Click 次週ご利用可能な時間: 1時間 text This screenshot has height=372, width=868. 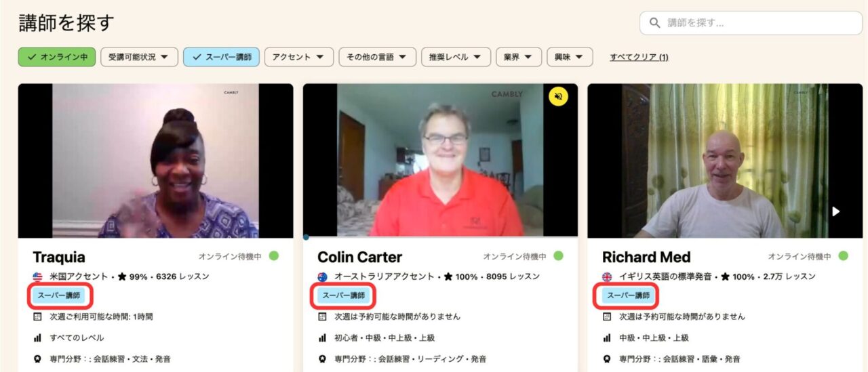[101, 316]
